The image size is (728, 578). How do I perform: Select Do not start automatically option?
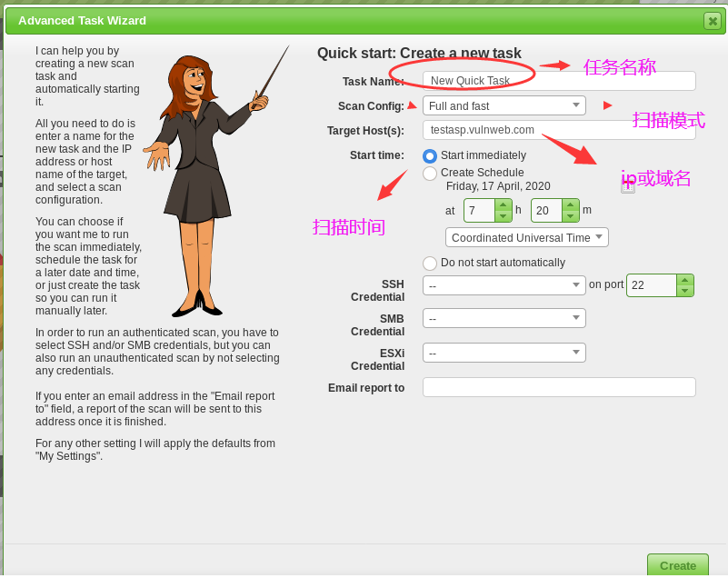430,264
